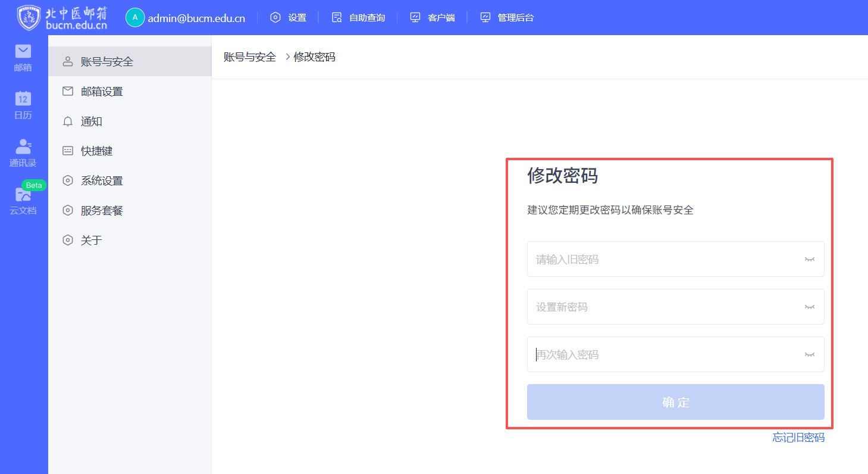
Task: Open 快捷键 settings section
Action: click(96, 151)
